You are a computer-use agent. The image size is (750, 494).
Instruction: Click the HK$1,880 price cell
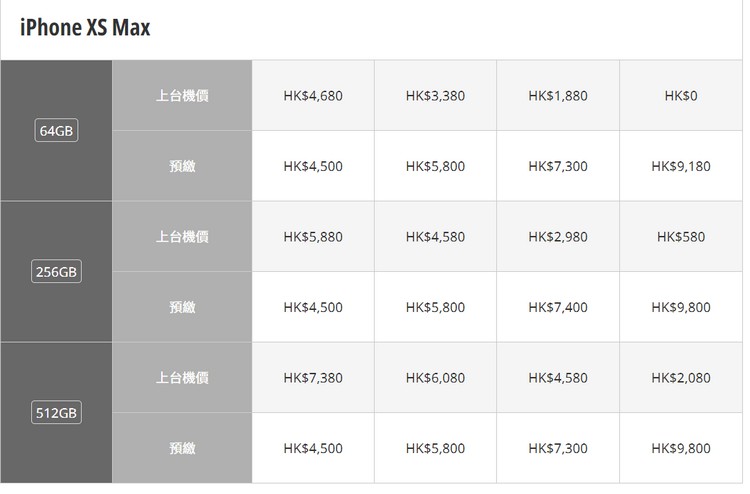[558, 96]
